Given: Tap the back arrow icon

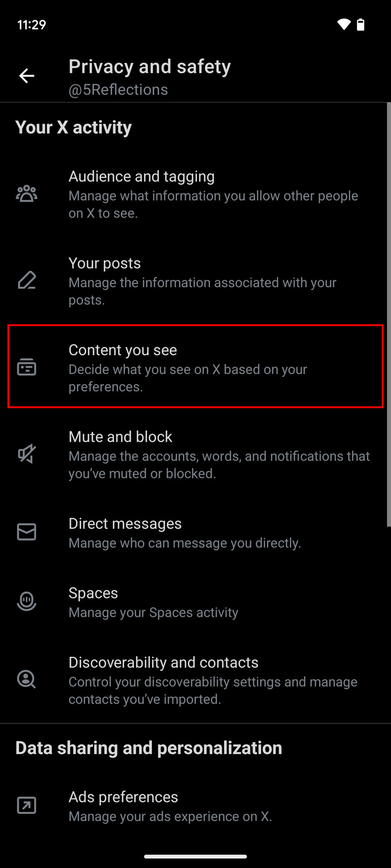Looking at the screenshot, I should click(27, 76).
